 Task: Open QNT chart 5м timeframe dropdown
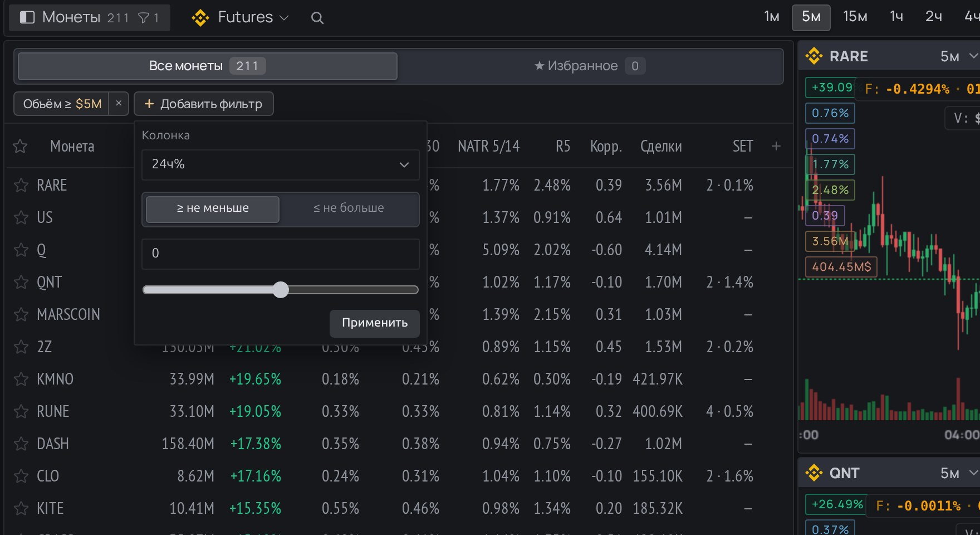click(x=958, y=473)
